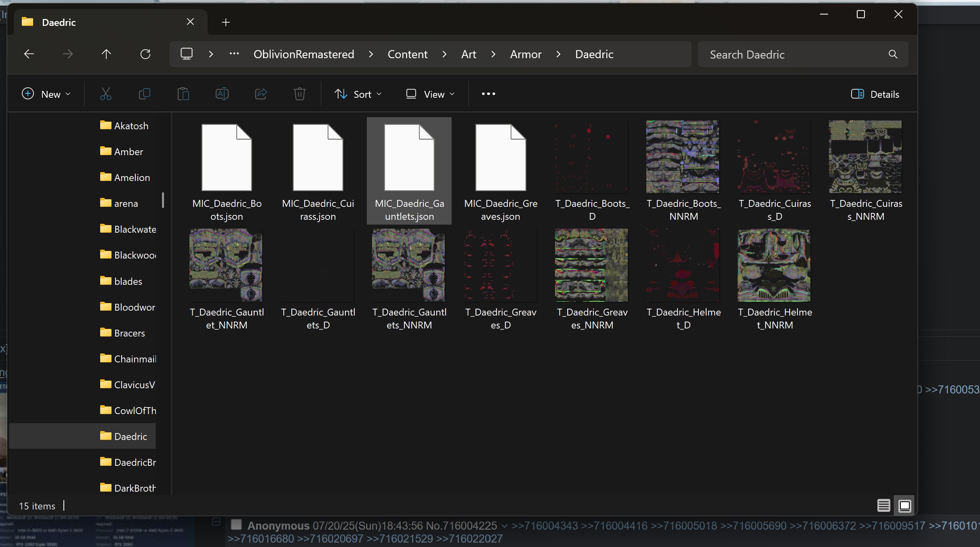Click the Rename icon in toolbar
980x547 pixels.
coord(222,94)
